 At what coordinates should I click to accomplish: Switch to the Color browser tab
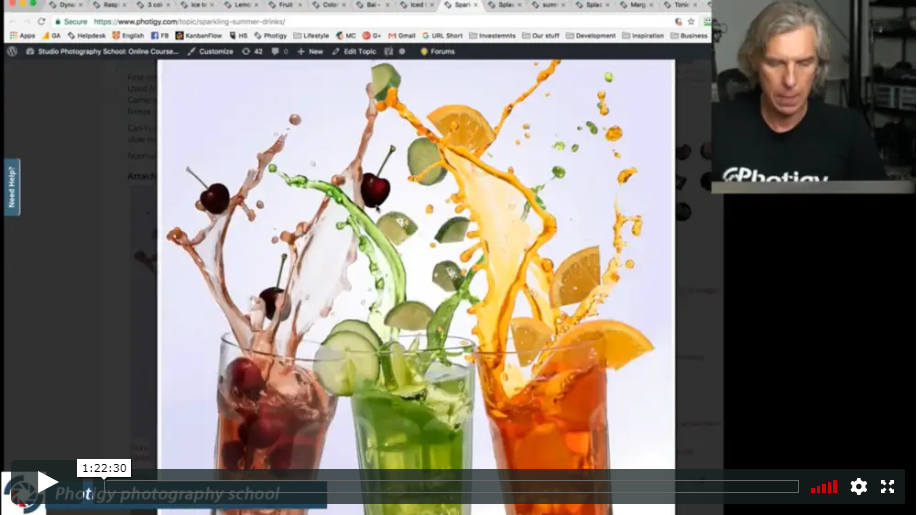[329, 5]
